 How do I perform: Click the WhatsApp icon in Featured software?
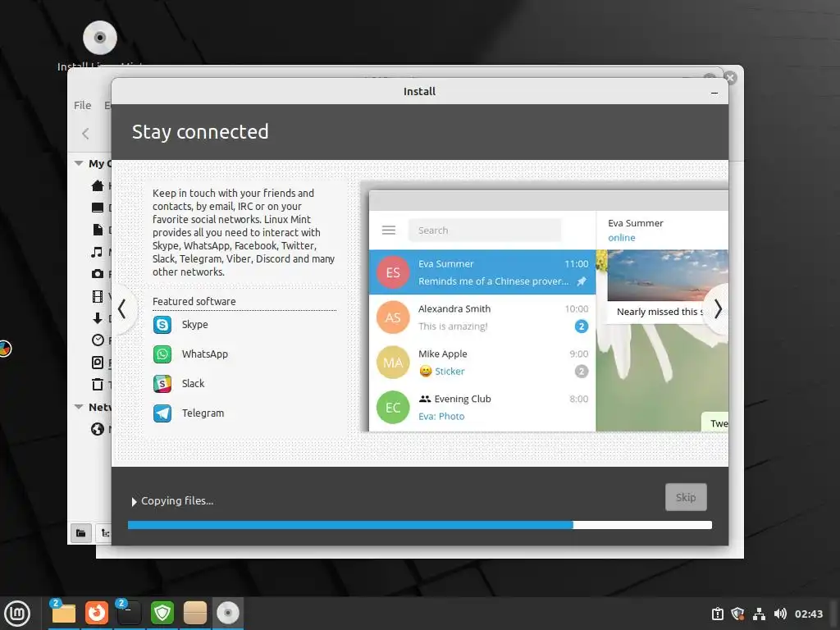click(x=162, y=354)
